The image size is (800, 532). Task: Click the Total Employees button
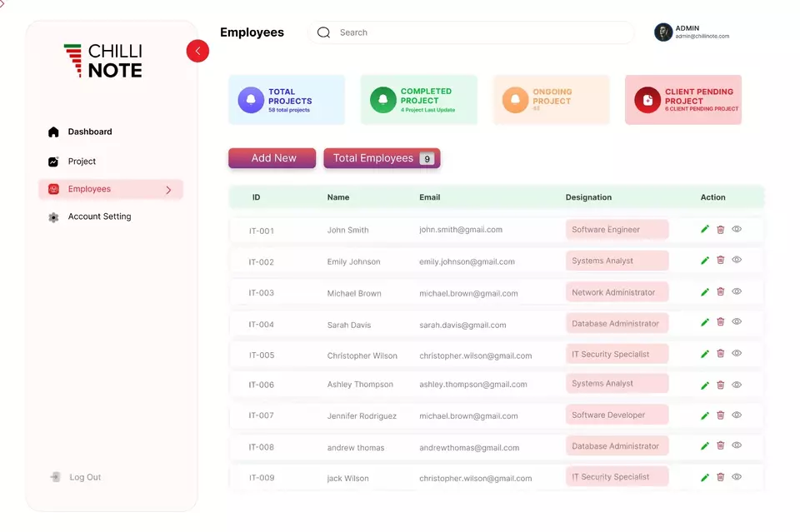pos(382,158)
